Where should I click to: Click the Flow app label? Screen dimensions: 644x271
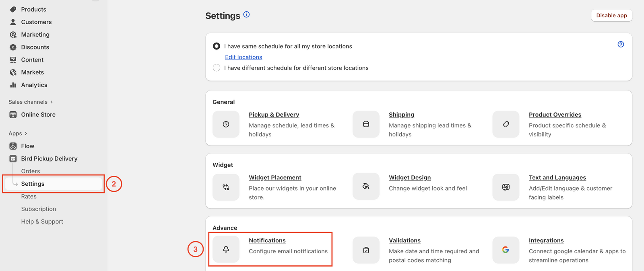pyautogui.click(x=28, y=146)
